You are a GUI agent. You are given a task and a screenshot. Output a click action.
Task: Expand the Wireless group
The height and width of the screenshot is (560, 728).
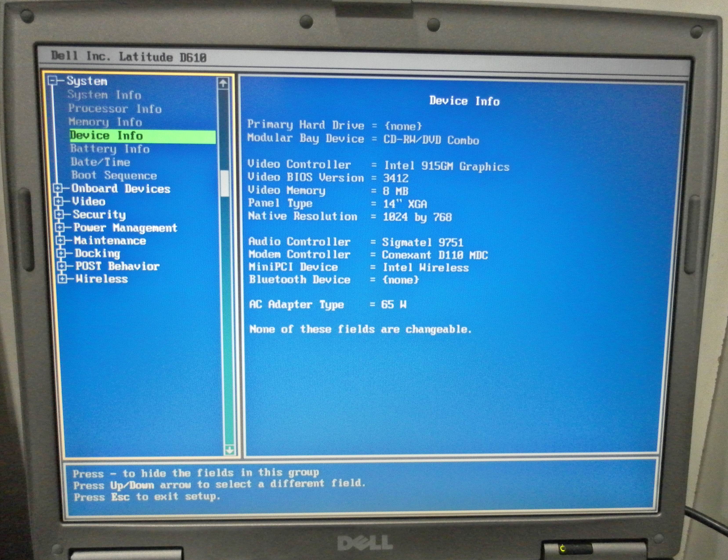62,279
